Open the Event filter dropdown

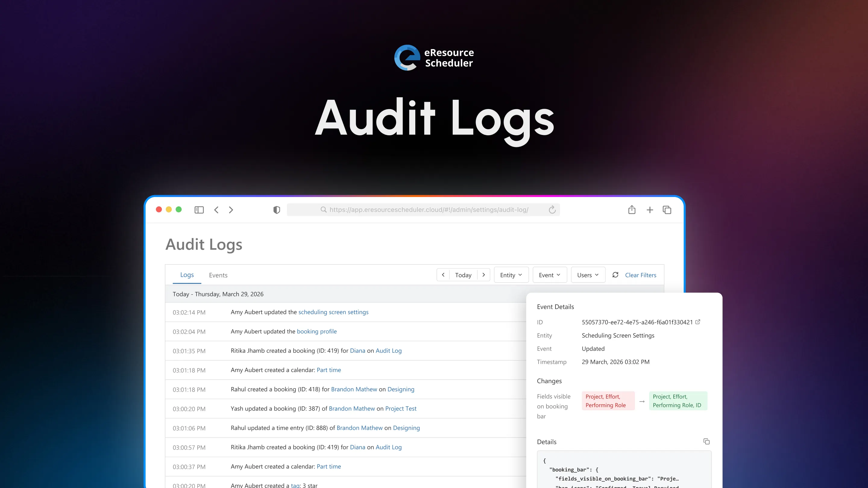[x=549, y=275]
